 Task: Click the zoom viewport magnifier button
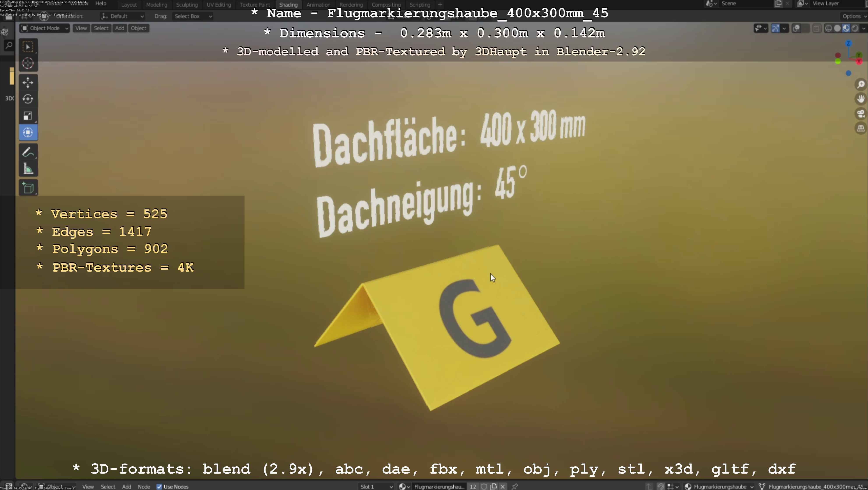point(861,84)
